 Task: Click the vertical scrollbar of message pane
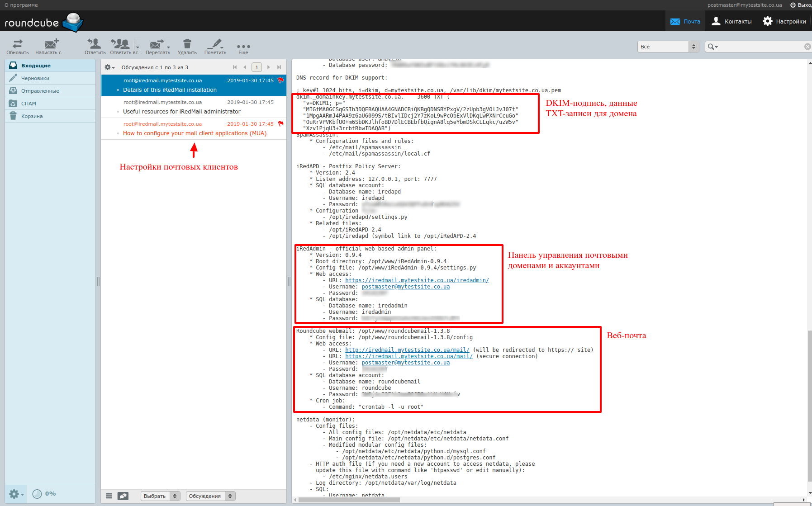click(x=809, y=407)
